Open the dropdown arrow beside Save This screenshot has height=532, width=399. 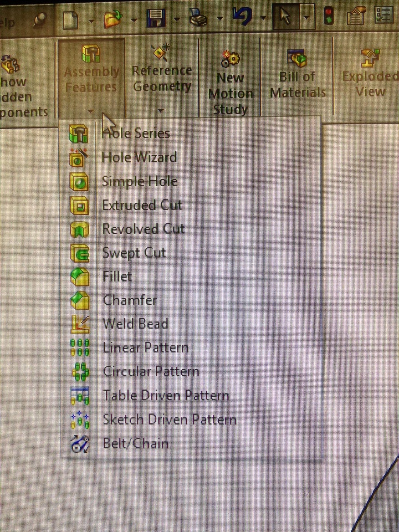click(177, 19)
